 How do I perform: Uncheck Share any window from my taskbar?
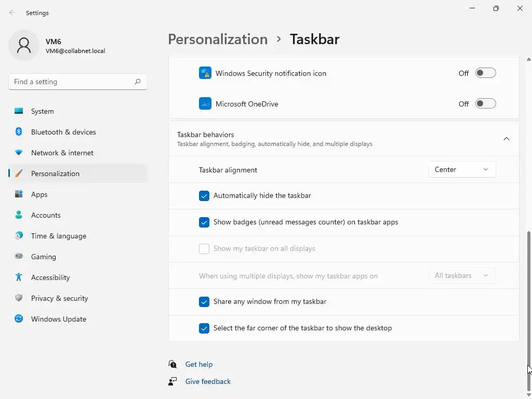[x=204, y=302]
